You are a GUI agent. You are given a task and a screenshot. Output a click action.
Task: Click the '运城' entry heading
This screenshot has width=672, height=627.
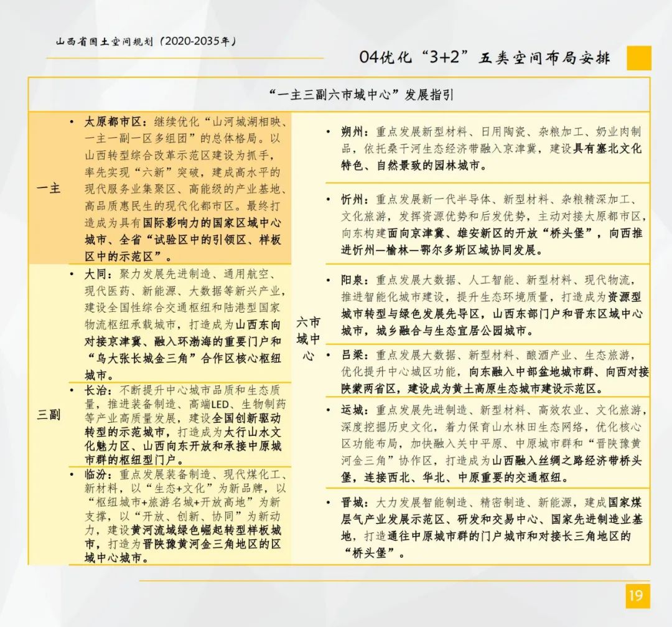352,410
